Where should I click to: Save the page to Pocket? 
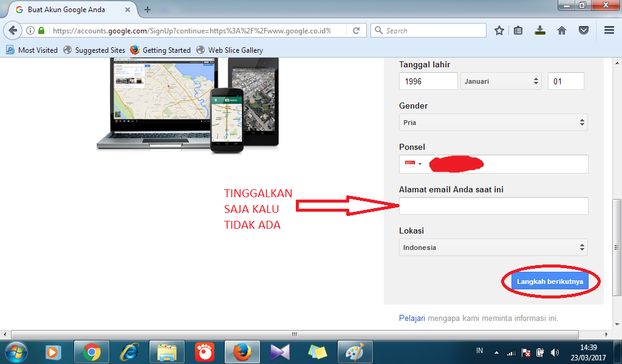pos(582,30)
